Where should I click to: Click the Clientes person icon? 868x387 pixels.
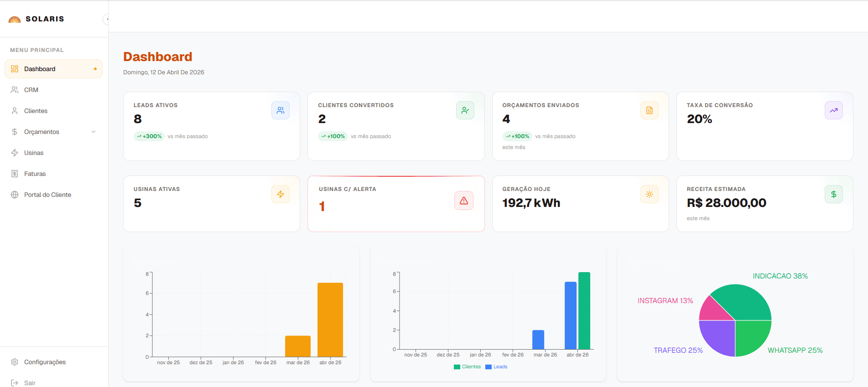tap(15, 111)
